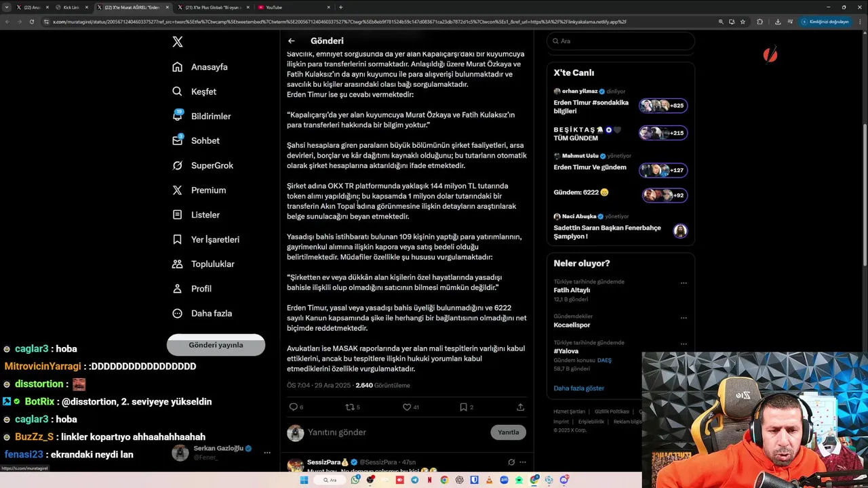Open new browser tab

click(340, 7)
